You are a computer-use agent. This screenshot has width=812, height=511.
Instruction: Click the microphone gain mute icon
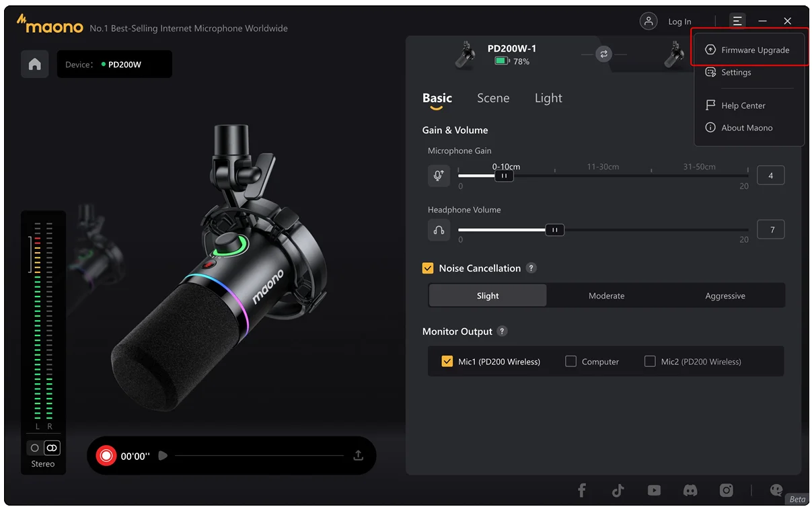(439, 175)
